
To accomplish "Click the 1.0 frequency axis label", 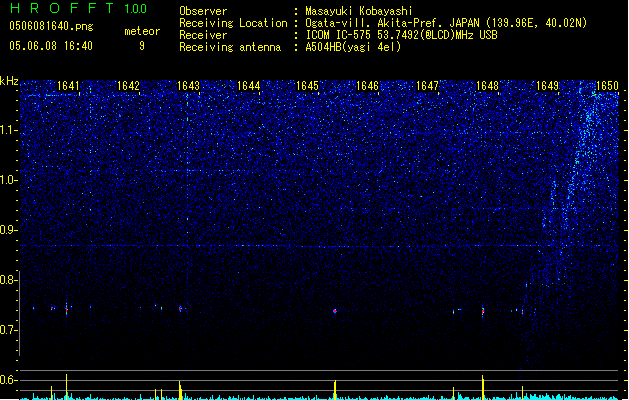I will point(8,180).
